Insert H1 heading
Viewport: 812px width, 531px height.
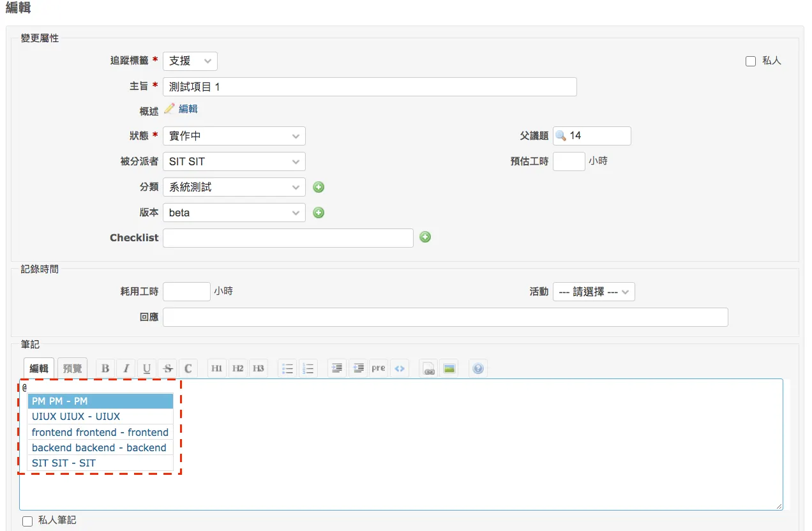(217, 368)
